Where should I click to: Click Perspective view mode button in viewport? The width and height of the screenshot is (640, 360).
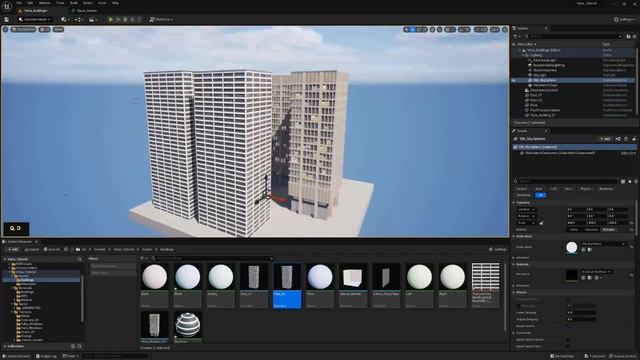(x=24, y=29)
